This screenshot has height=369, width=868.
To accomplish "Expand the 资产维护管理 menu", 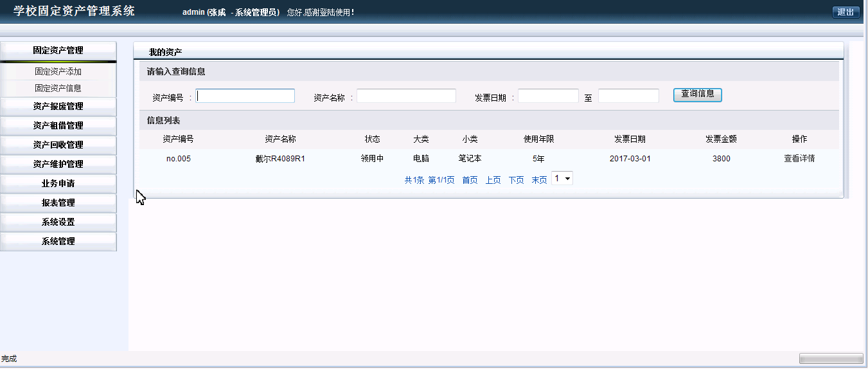I will coord(58,164).
